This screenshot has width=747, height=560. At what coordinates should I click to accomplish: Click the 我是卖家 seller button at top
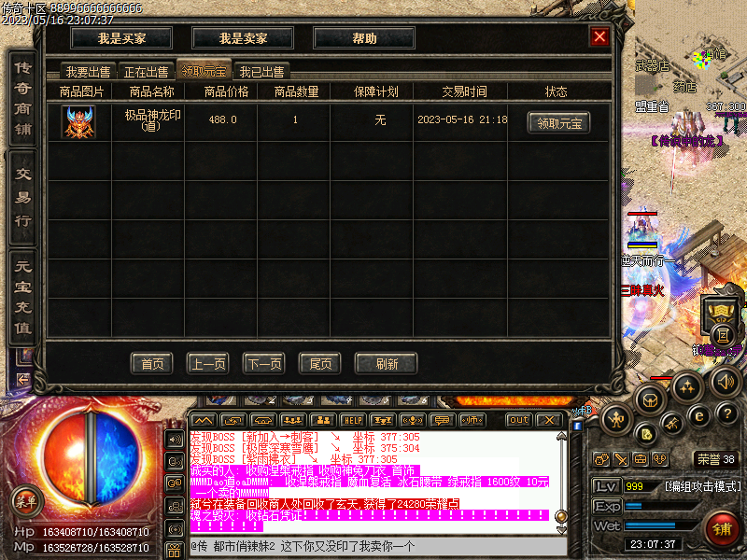(242, 37)
